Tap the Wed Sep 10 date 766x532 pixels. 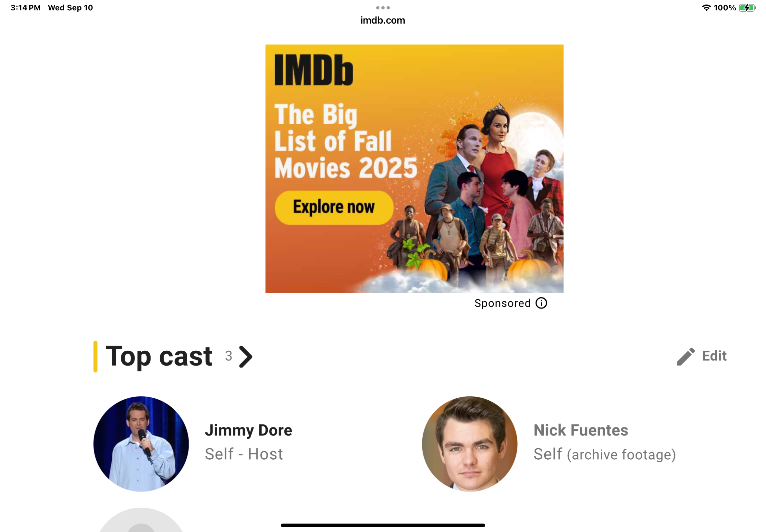point(70,8)
